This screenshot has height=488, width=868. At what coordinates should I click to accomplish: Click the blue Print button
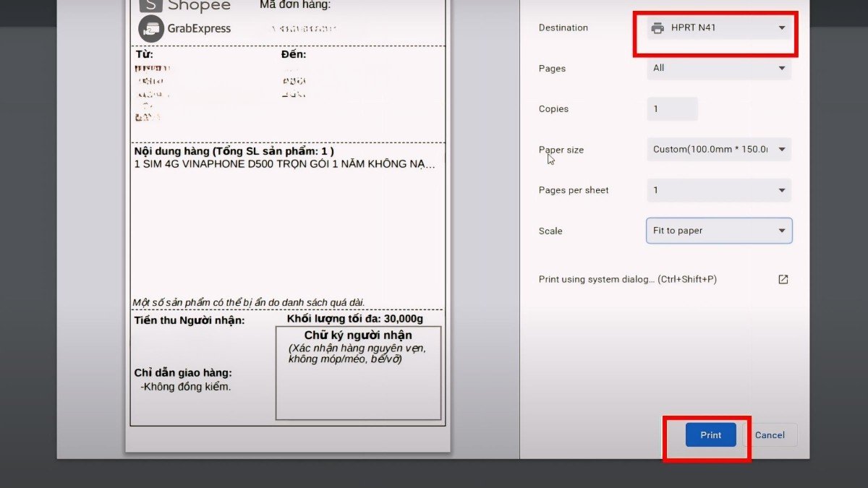point(710,435)
